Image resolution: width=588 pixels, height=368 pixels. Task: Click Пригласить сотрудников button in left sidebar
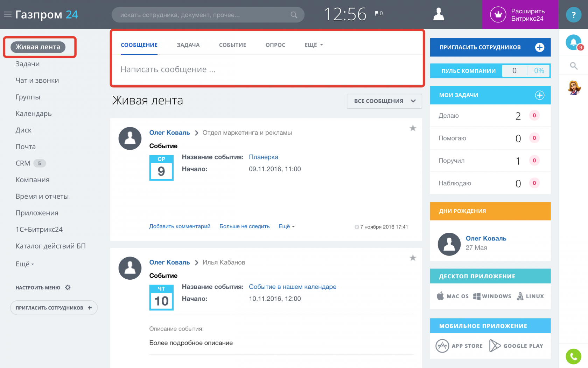(54, 308)
